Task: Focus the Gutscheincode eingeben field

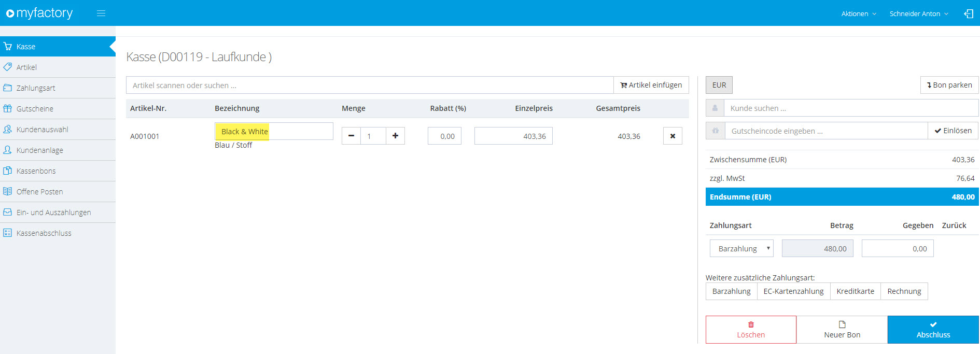Action: (x=827, y=131)
